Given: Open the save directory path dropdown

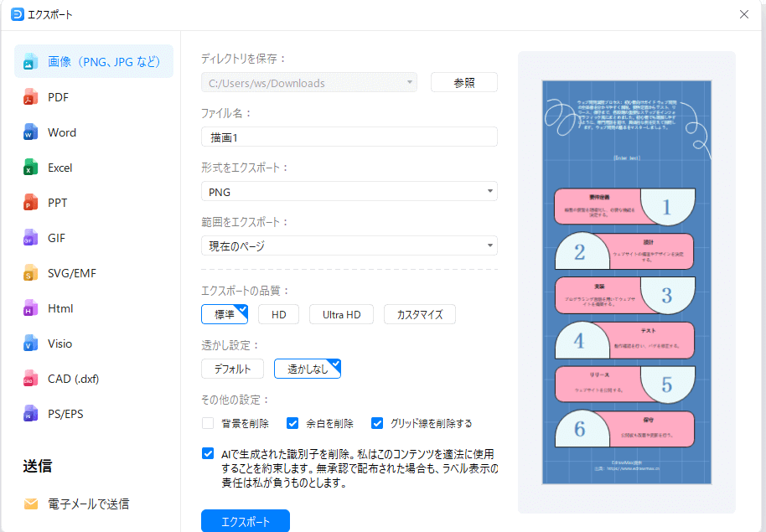Looking at the screenshot, I should [x=310, y=82].
